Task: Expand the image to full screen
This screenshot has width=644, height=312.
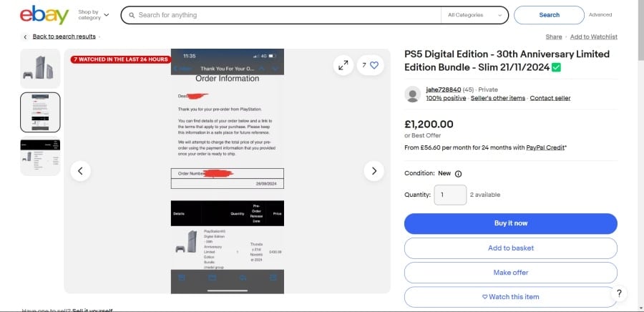Action: click(343, 65)
